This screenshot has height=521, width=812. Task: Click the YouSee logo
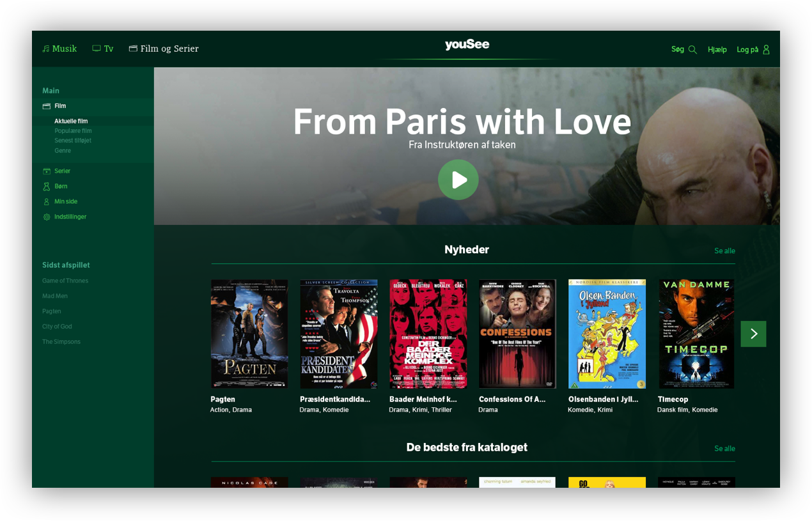pos(467,45)
